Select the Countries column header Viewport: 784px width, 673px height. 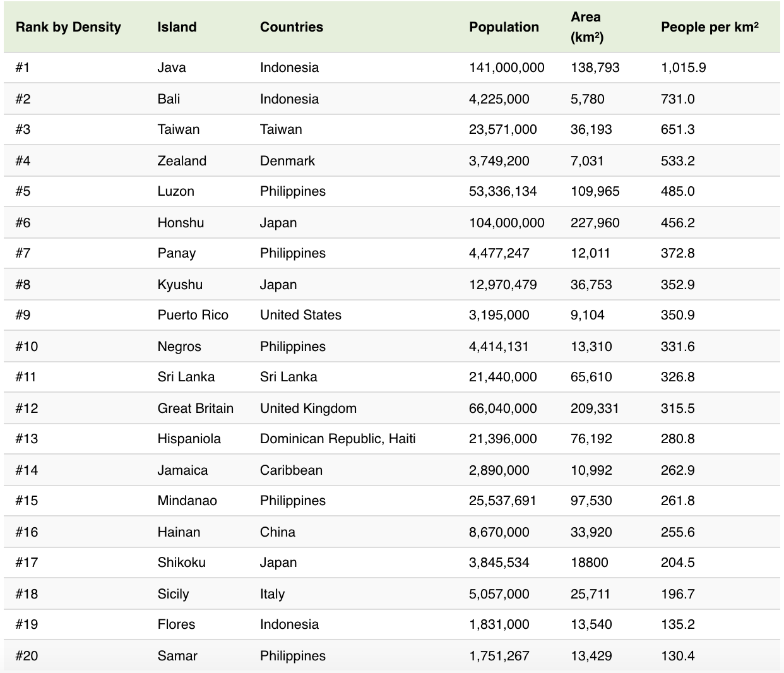(291, 27)
